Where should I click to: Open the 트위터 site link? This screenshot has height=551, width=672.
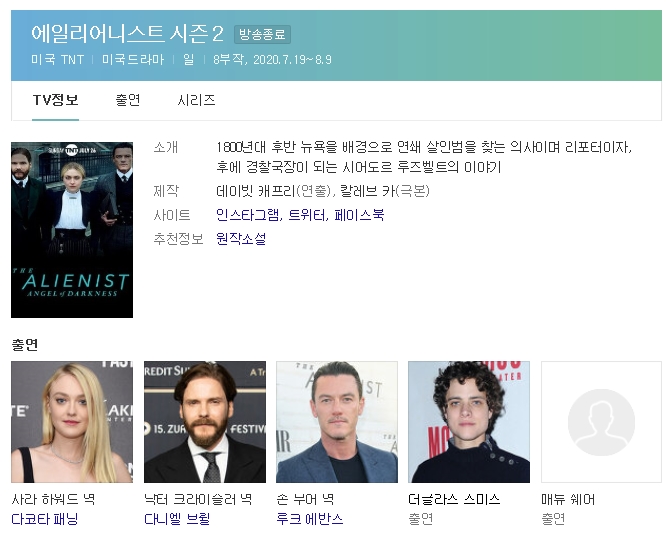307,215
